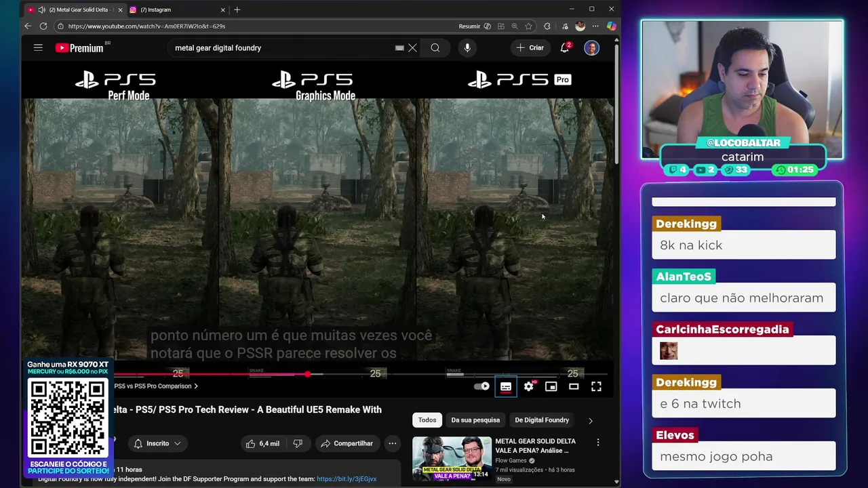Open the Copilot sidebar icon
This screenshot has height=488, width=868.
611,26
